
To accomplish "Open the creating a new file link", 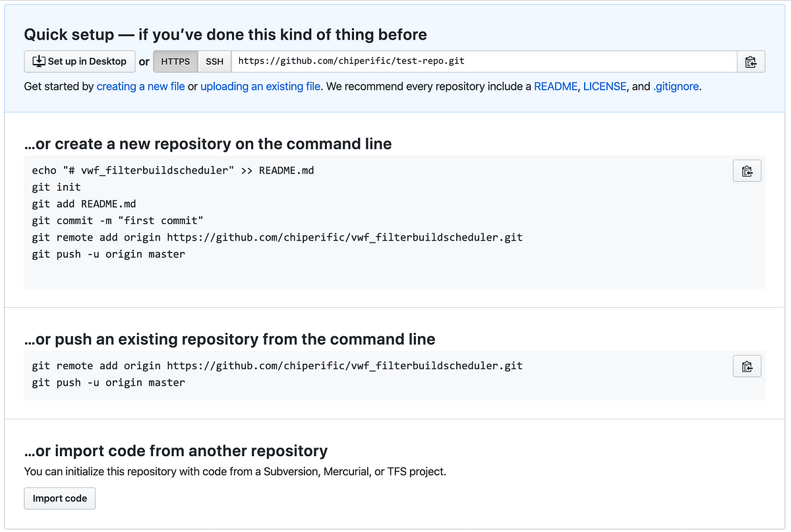I will (x=140, y=86).
